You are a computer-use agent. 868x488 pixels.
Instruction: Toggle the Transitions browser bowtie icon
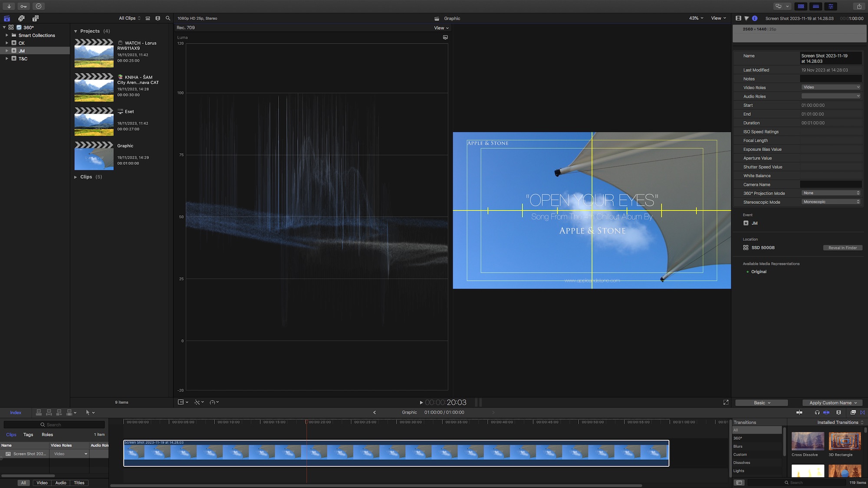pyautogui.click(x=863, y=413)
